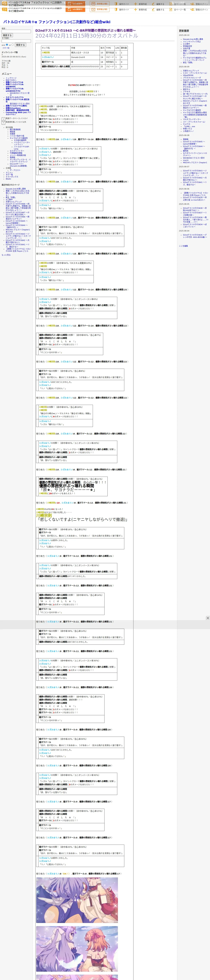Image resolution: width=210 pixels, height=980 pixels.
Task: Click the large blue wiki title heading
Action: click(57, 22)
